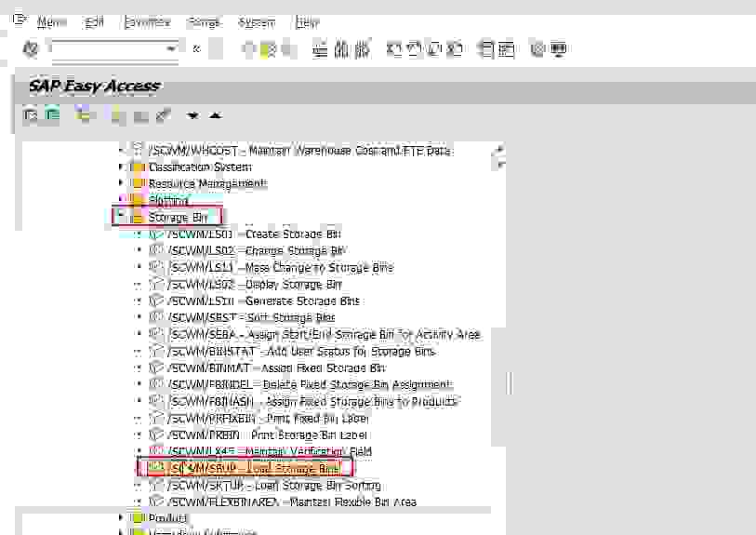This screenshot has width=756, height=535.
Task: Move favorite up with arrow icon
Action: pos(215,115)
